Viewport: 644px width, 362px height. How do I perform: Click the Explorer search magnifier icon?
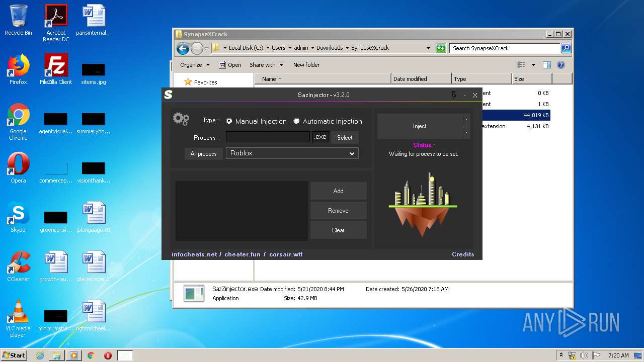click(566, 48)
